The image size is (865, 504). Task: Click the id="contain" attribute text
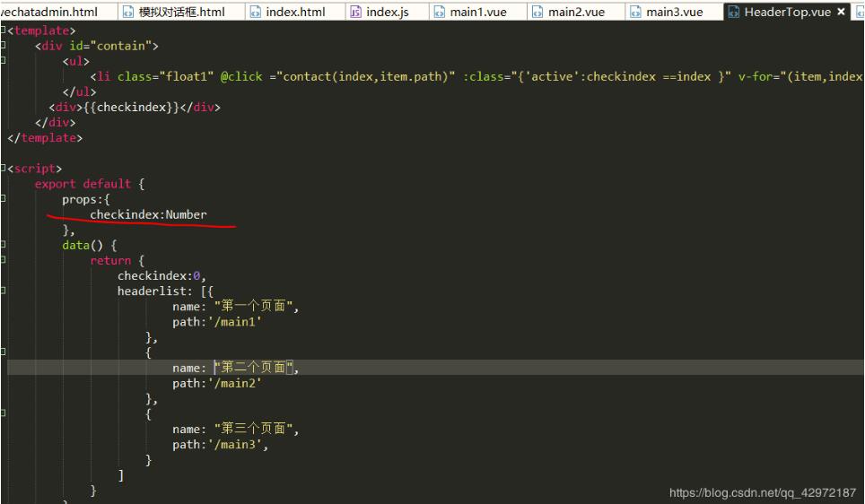pyautogui.click(x=110, y=46)
